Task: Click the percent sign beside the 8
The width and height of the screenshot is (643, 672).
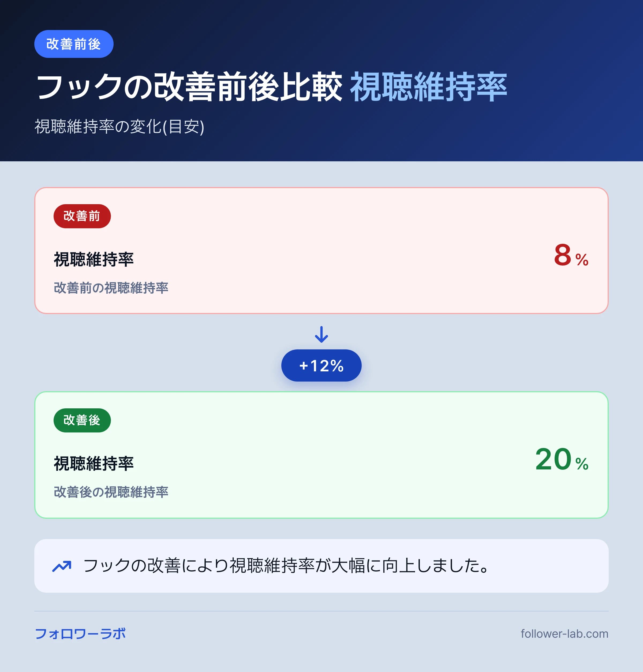Action: coord(582,260)
